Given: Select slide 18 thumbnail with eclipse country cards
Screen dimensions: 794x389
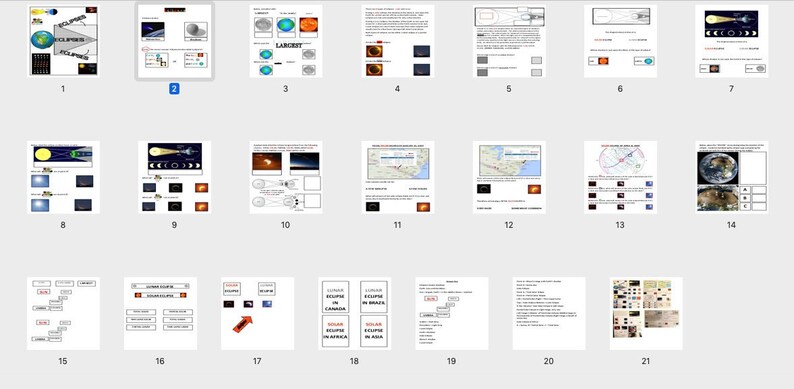Looking at the screenshot, I should tap(354, 314).
